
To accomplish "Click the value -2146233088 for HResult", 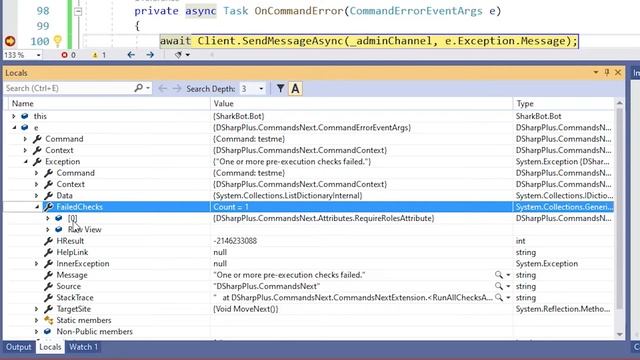I will pos(235,241).
